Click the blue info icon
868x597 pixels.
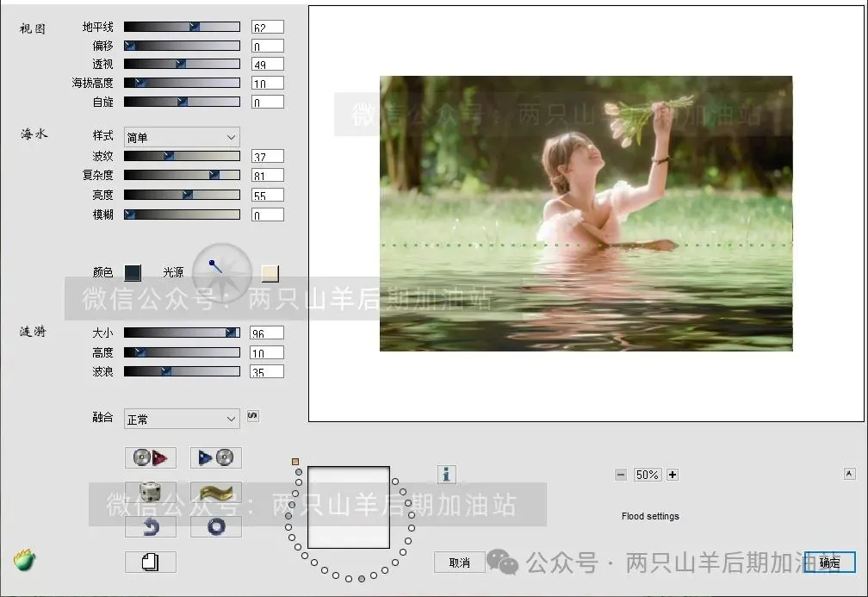[x=446, y=474]
